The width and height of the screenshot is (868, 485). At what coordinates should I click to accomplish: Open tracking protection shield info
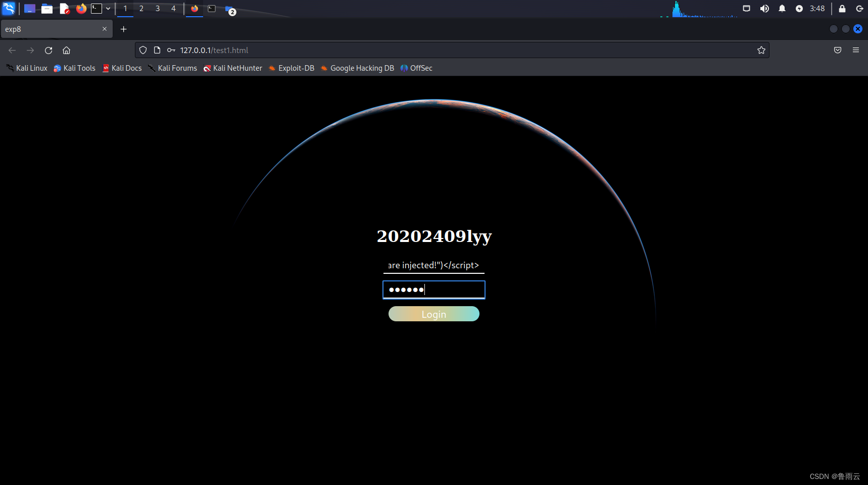click(143, 50)
